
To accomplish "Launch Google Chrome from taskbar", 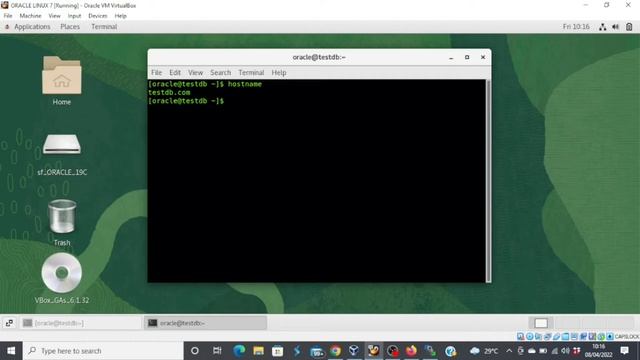I will click(x=336, y=351).
